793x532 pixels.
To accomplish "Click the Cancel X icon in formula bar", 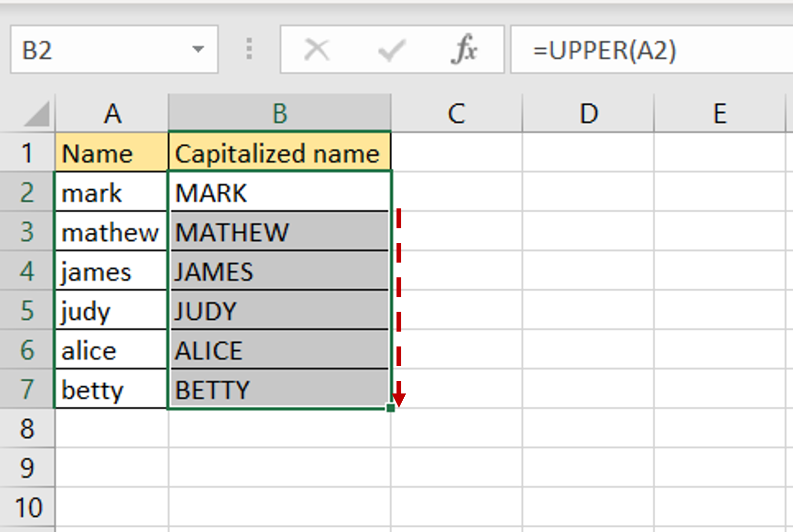I will pyautogui.click(x=317, y=50).
